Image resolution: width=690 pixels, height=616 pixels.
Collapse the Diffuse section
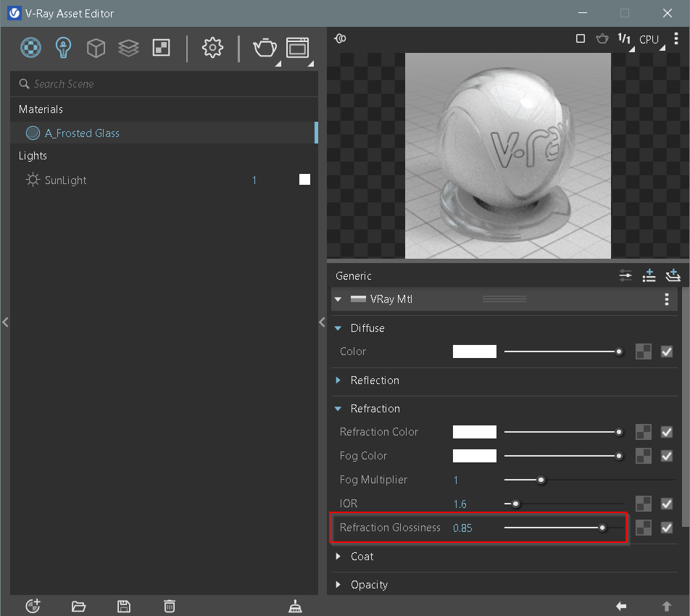[338, 328]
